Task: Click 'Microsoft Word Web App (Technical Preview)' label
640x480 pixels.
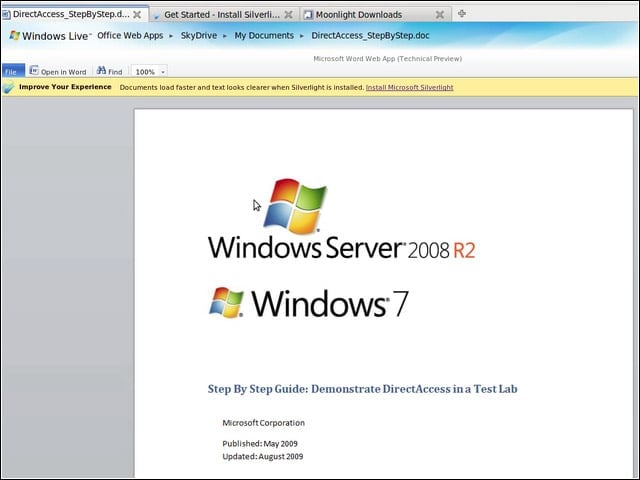Action: 388,59
